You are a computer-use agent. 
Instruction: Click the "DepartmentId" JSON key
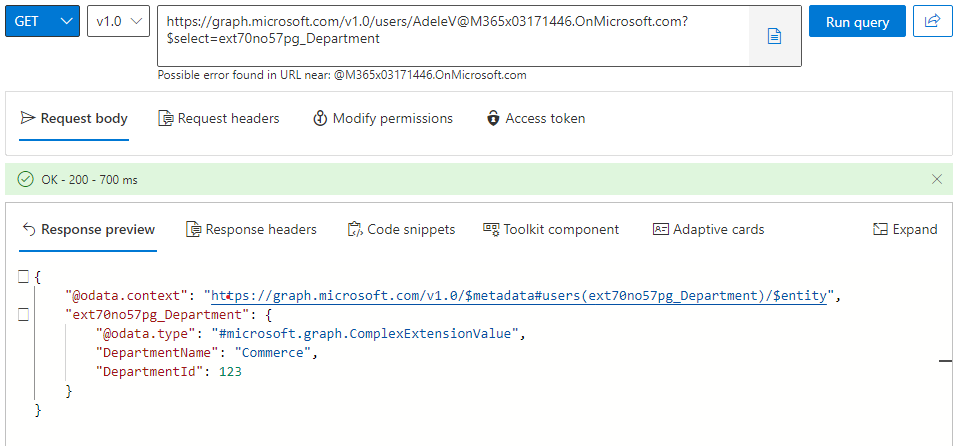tap(150, 371)
